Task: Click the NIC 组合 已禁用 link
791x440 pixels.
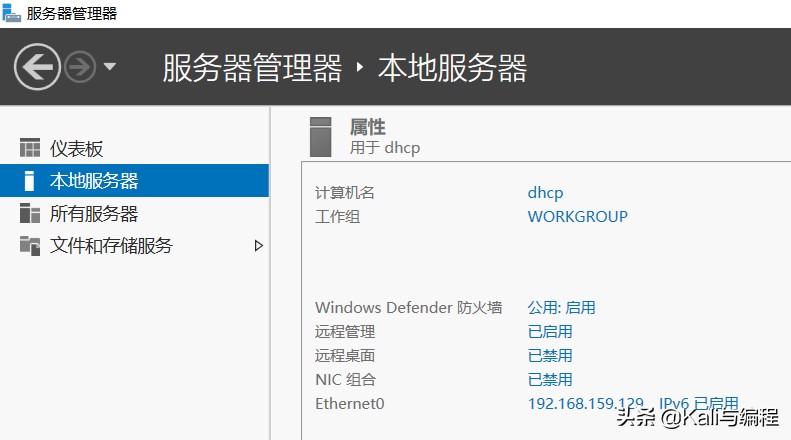Action: coord(550,379)
